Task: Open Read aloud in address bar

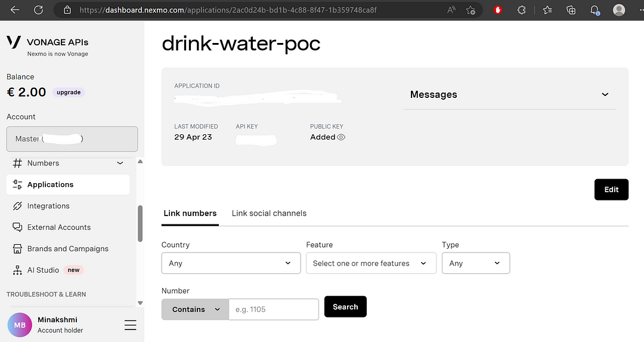Action: click(x=451, y=10)
